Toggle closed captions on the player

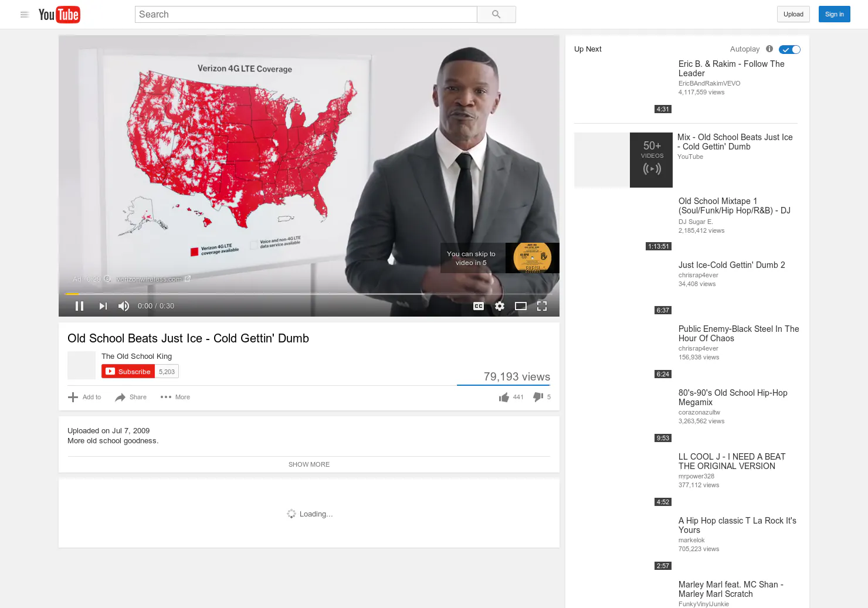coord(479,306)
